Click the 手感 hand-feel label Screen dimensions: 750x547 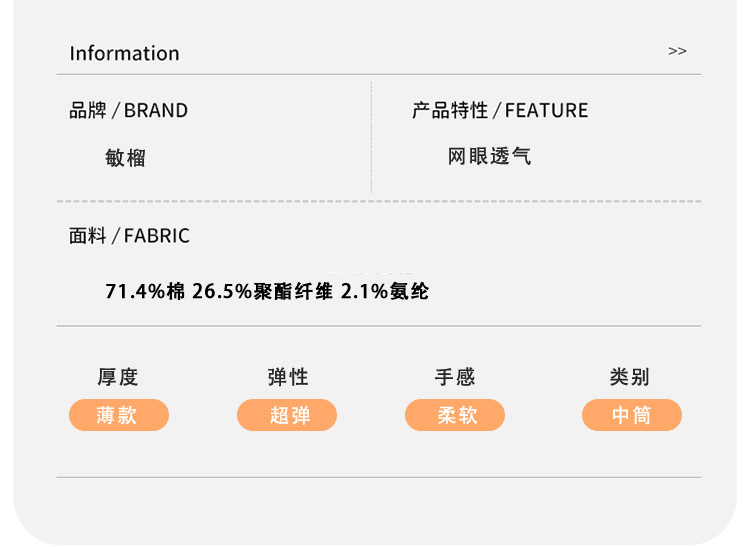point(455,377)
